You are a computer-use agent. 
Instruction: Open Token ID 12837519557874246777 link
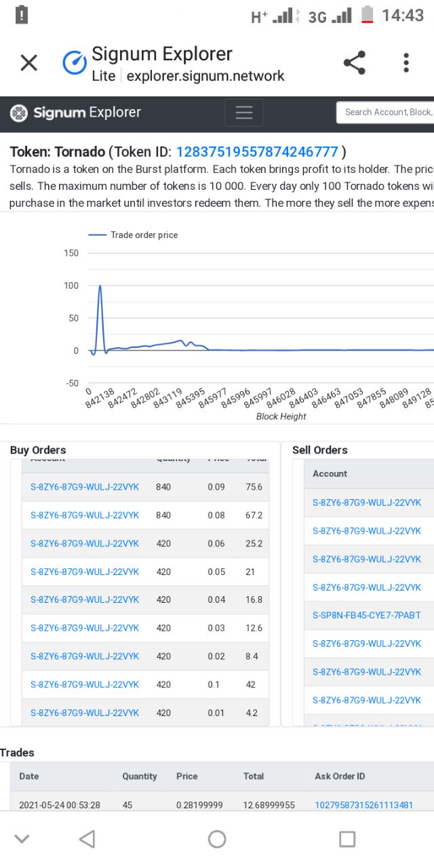click(257, 151)
